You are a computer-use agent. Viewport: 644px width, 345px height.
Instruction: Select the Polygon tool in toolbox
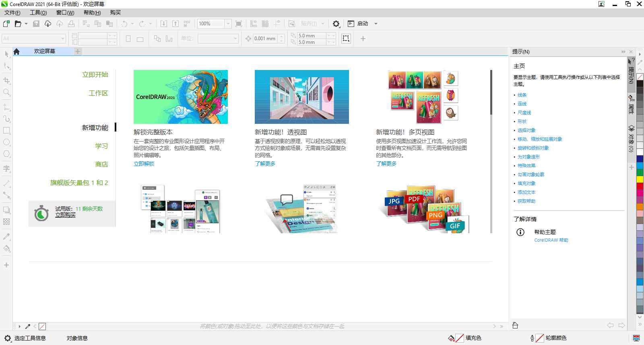6,154
